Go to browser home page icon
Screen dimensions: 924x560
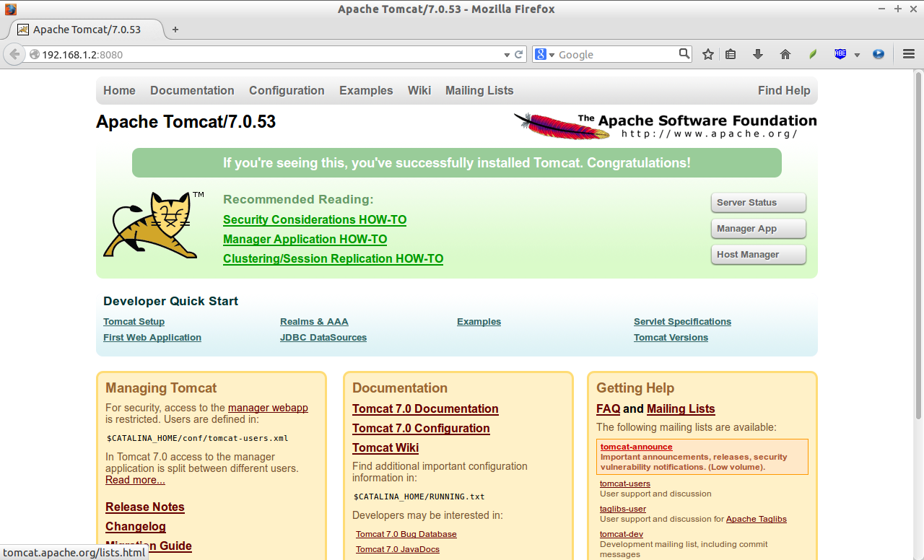coord(785,54)
